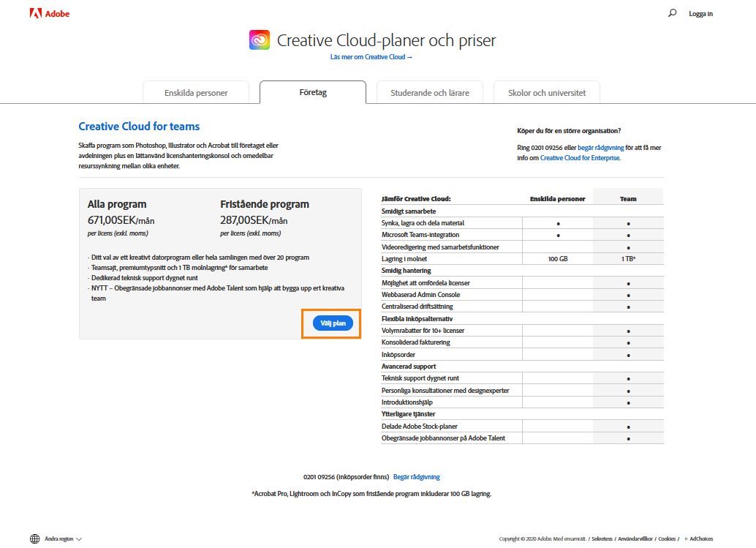This screenshot has height=548, width=756.
Task: Follow Läs mer om Creative Cloud link
Action: (x=371, y=57)
